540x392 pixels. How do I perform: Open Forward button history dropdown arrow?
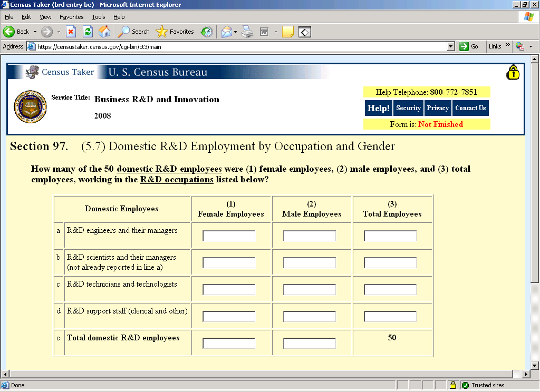(59, 32)
